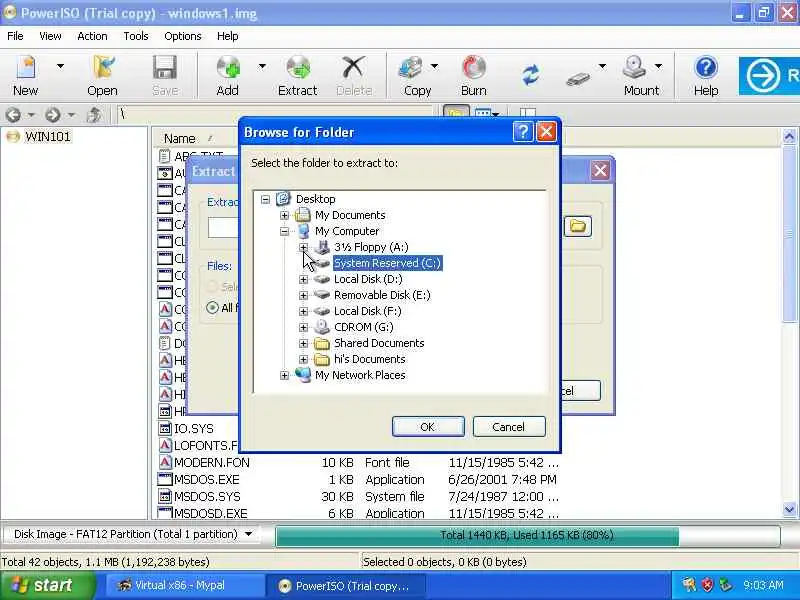Screen dimensions: 800x600
Task: Open the New dropdown arrow
Action: pyautogui.click(x=60, y=66)
